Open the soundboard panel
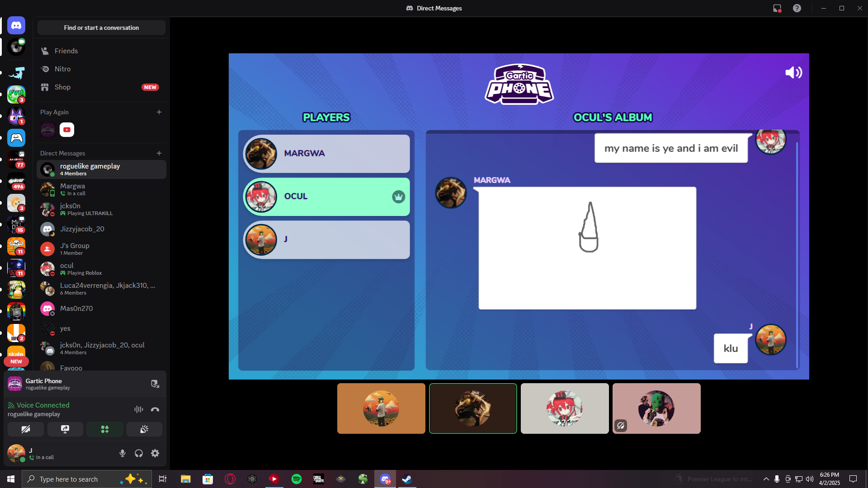Image resolution: width=868 pixels, height=488 pixels. coord(144,429)
